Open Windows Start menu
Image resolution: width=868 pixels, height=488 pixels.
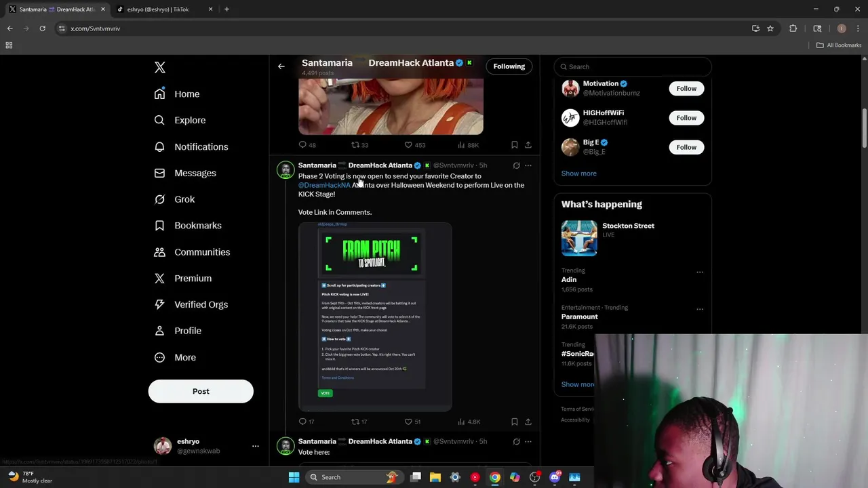click(294, 477)
